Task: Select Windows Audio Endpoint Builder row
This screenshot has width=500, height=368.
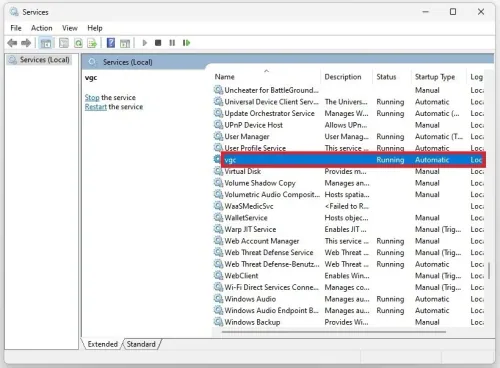Action: pos(349,310)
